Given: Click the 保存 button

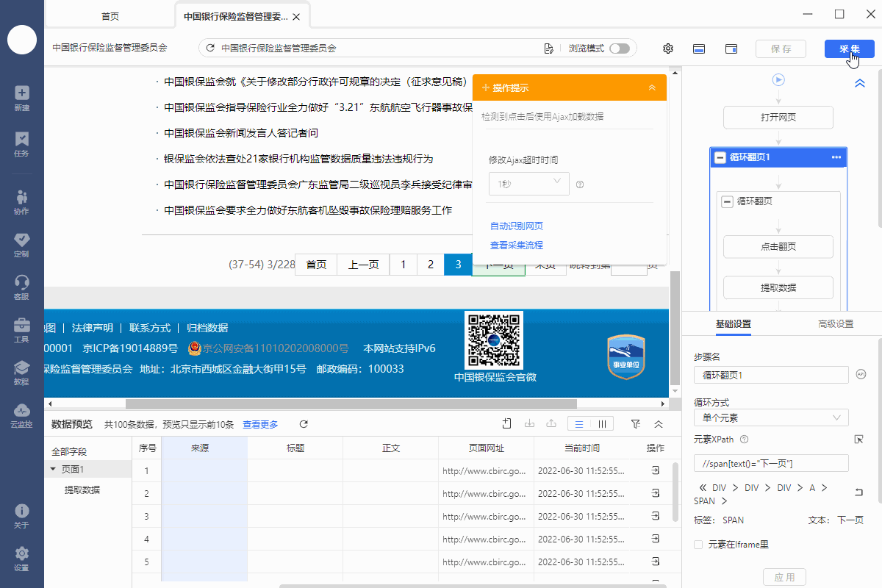Looking at the screenshot, I should (x=781, y=49).
